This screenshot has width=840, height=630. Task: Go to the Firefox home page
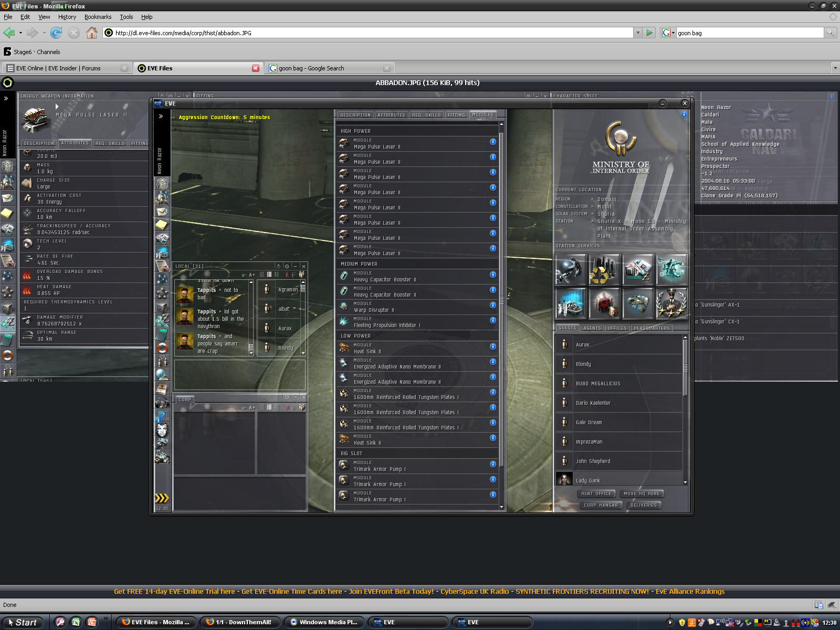tap(92, 33)
